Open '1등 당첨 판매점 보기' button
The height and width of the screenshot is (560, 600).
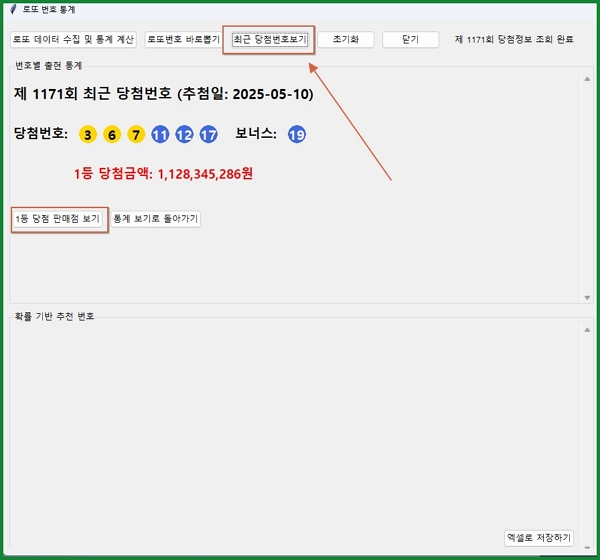coord(58,219)
